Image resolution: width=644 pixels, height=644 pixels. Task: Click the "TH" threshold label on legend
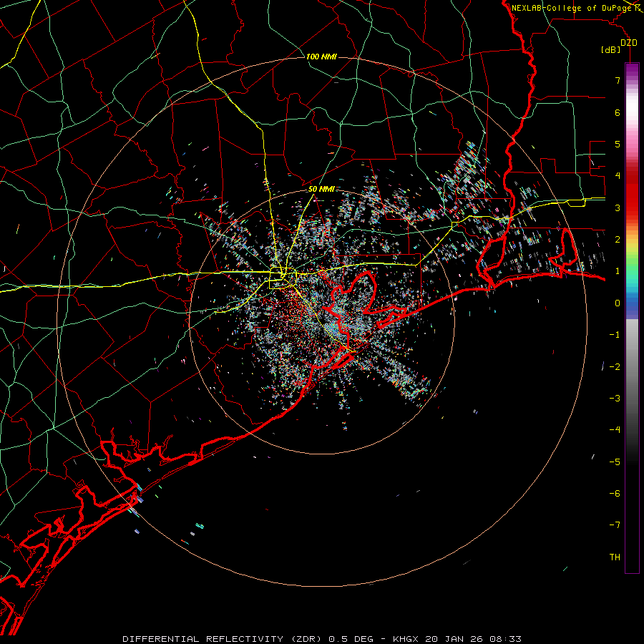click(615, 557)
